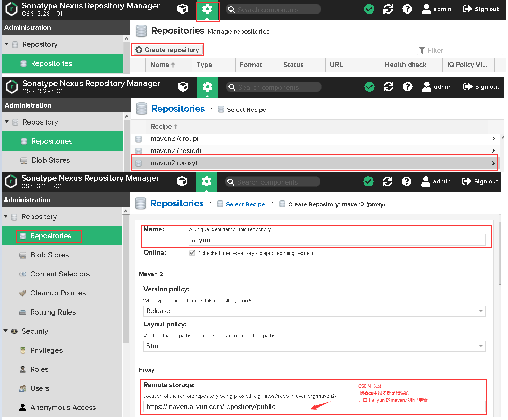Expand the maven2 (hosted) row chevron

pos(493,151)
